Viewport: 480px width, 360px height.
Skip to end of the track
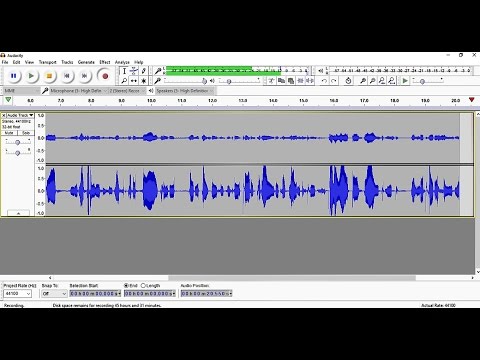[84, 76]
